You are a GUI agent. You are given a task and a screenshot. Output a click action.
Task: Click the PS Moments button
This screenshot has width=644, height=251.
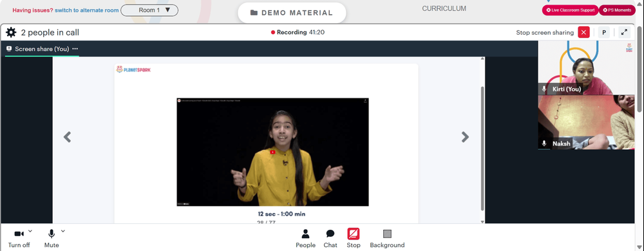617,10
